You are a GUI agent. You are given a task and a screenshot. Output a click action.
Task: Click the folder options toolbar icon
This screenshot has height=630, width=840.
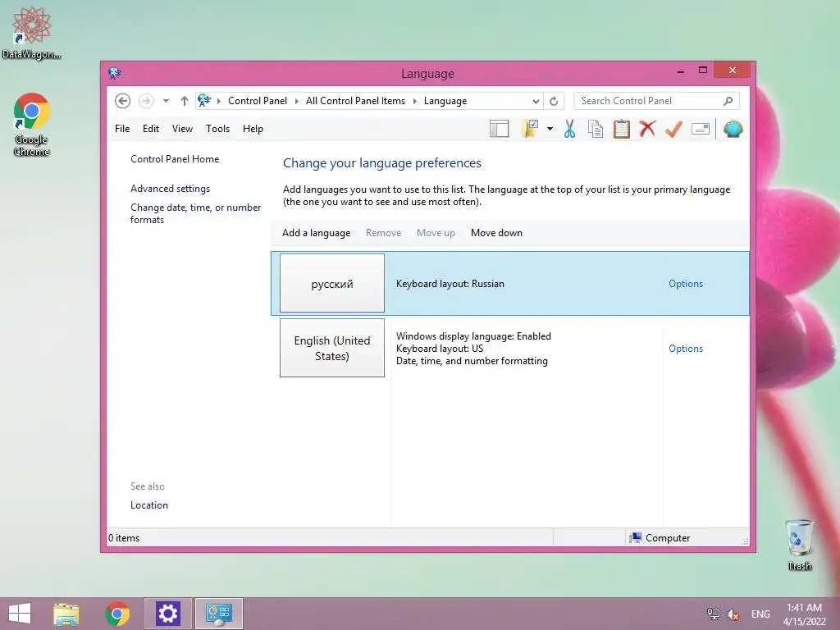[530, 129]
